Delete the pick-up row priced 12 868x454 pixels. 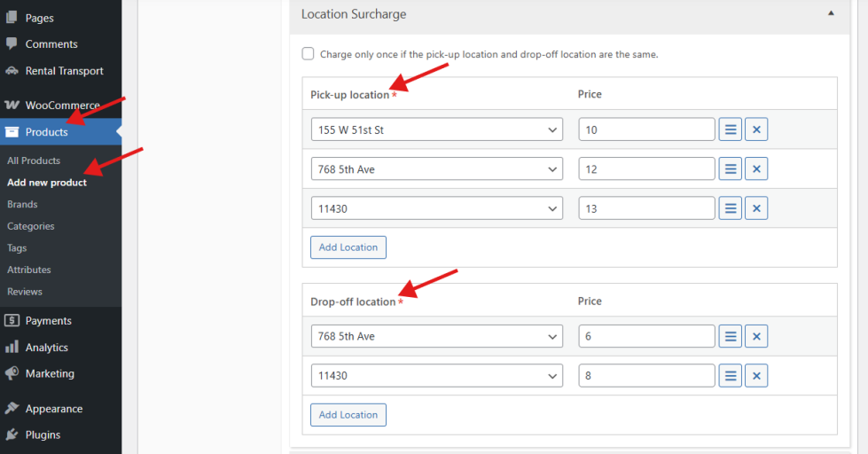[756, 168]
